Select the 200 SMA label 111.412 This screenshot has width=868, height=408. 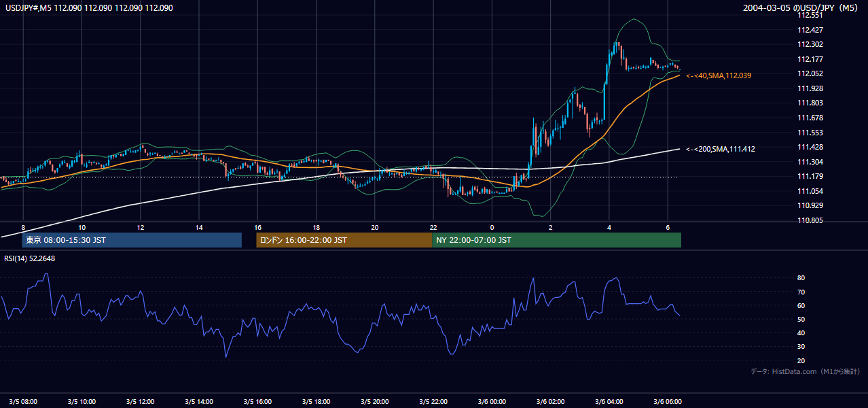click(x=721, y=149)
